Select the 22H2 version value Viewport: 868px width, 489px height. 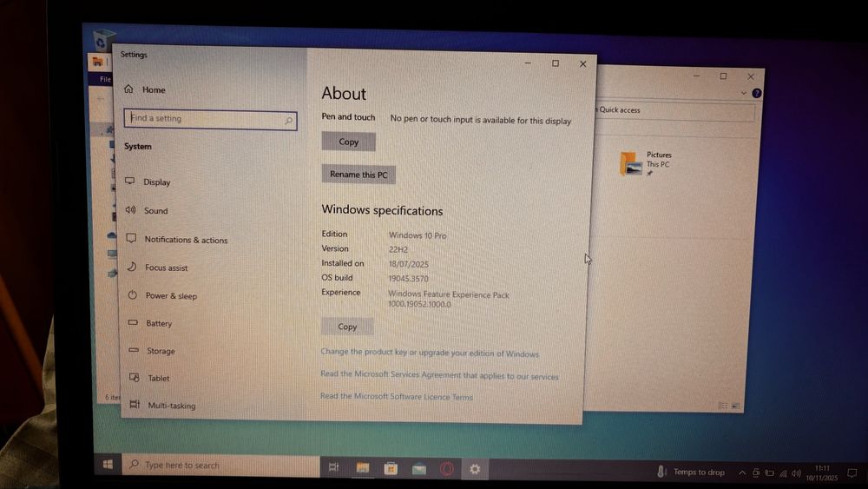pos(398,249)
